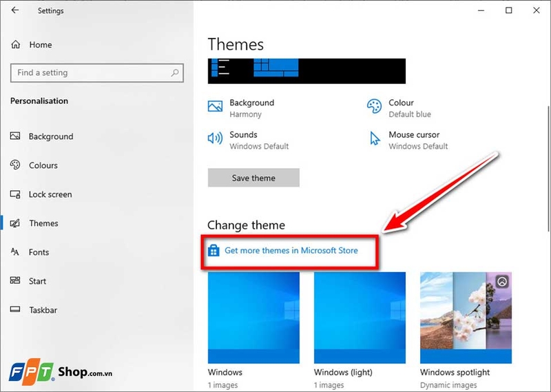551x392 pixels.
Task: Click the Taskbar icon in sidebar
Action: 15,309
